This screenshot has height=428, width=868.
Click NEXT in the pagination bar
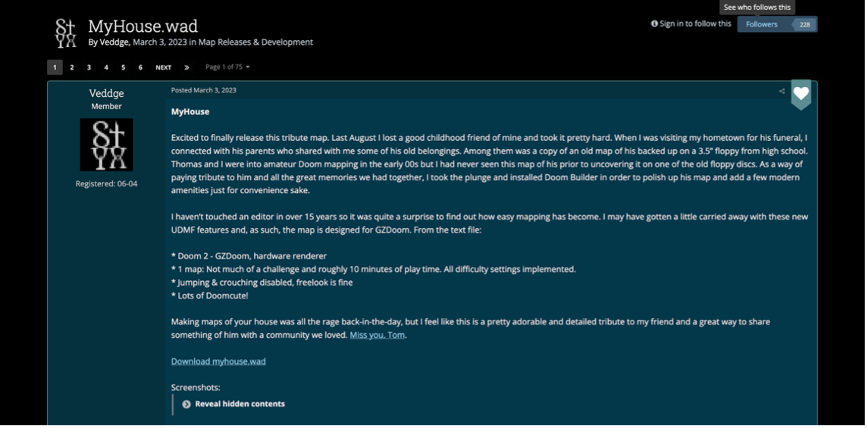163,67
